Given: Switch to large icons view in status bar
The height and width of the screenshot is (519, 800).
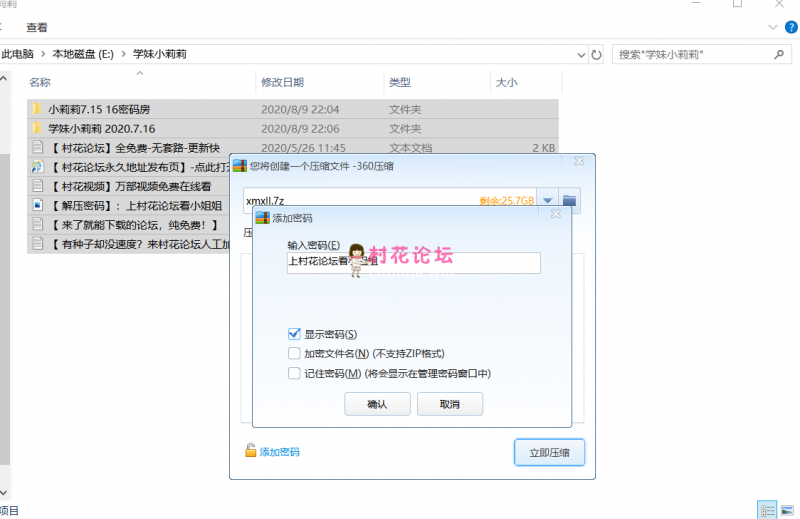Looking at the screenshot, I should (788, 510).
